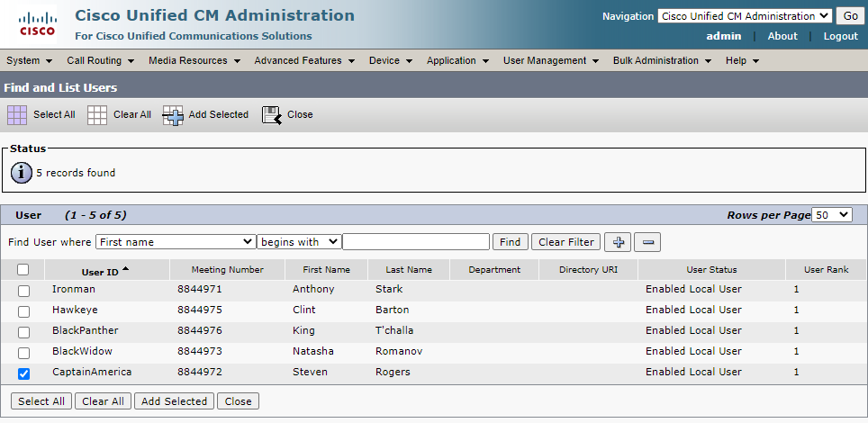Click the Department column header
The width and height of the screenshot is (868, 423).
pos(494,270)
